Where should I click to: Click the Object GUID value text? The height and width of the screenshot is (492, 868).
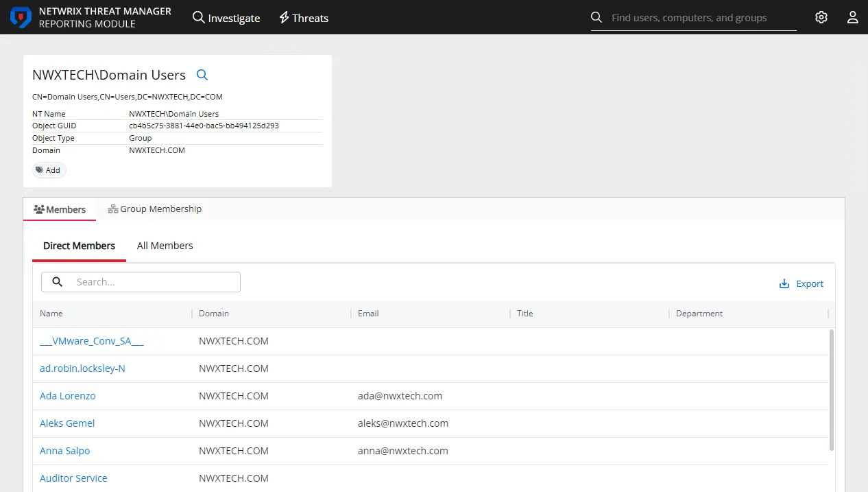(204, 126)
